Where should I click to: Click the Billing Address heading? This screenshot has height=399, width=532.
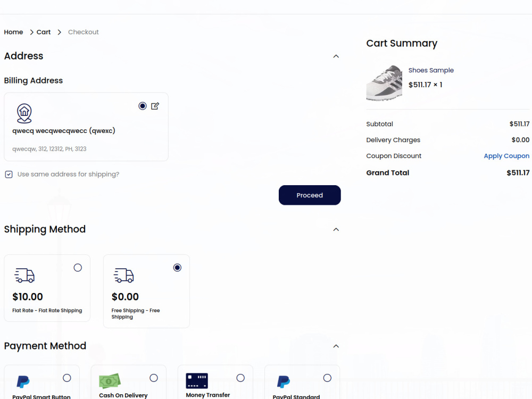[x=34, y=81]
